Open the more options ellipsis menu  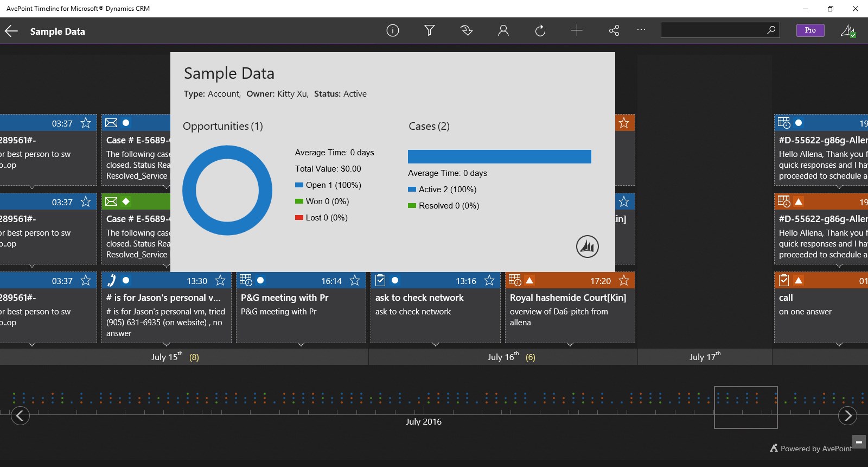641,30
